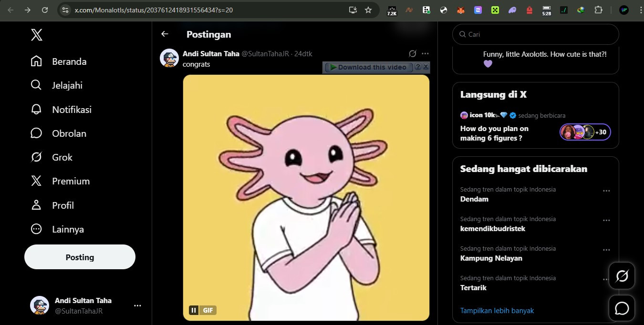Open the Chrome profile avatar

(624, 10)
